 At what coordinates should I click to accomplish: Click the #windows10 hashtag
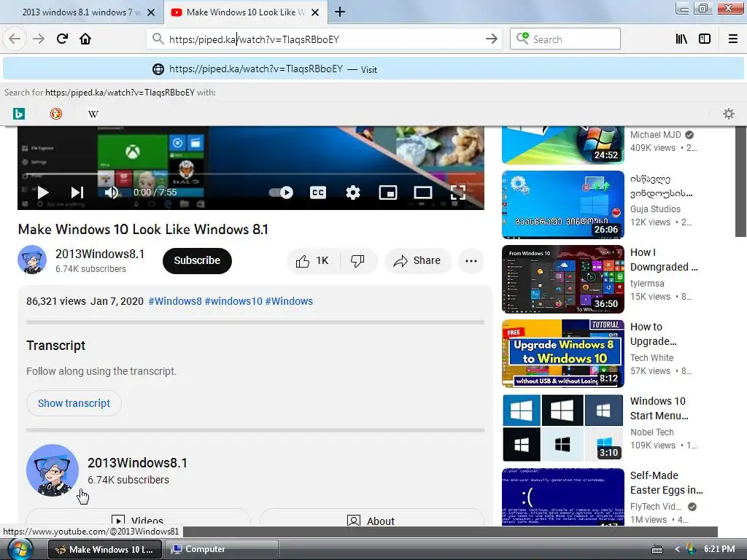tap(233, 301)
